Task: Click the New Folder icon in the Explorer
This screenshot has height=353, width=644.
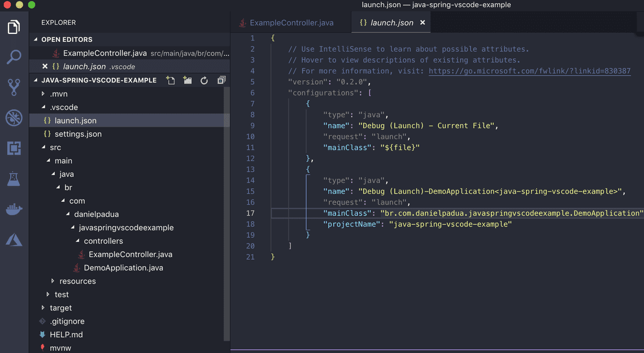Action: 187,80
